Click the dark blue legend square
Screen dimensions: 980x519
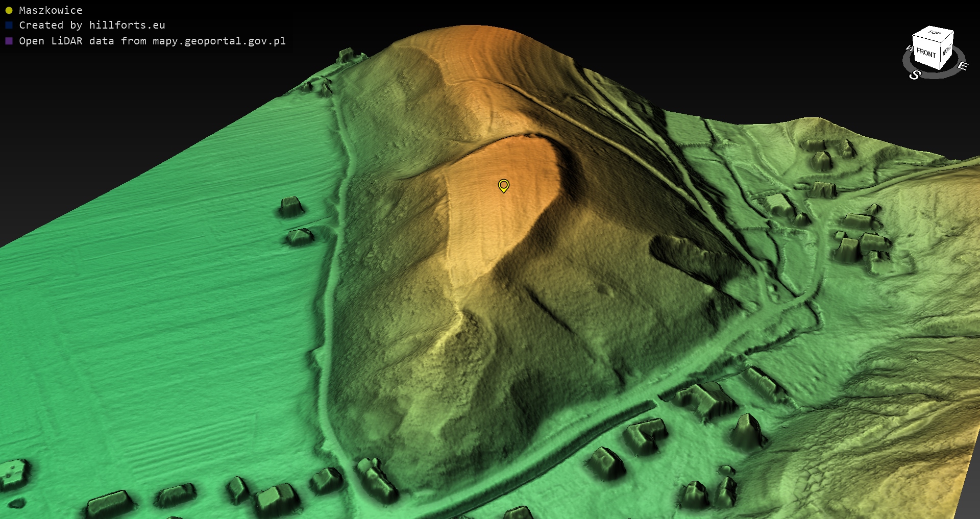click(x=9, y=25)
